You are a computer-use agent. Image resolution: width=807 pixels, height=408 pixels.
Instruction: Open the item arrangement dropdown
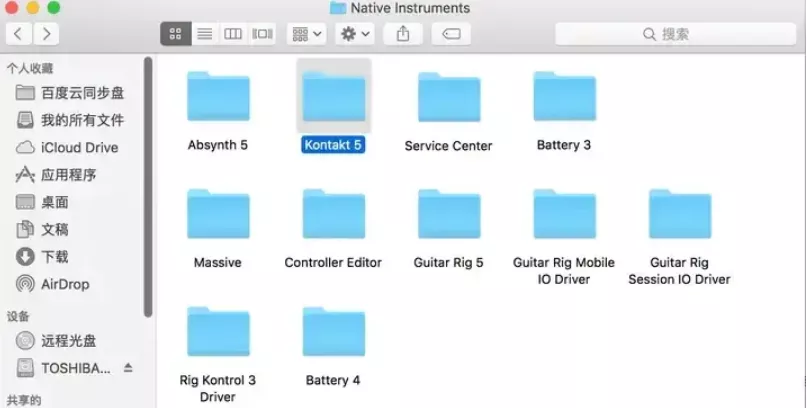click(x=306, y=34)
